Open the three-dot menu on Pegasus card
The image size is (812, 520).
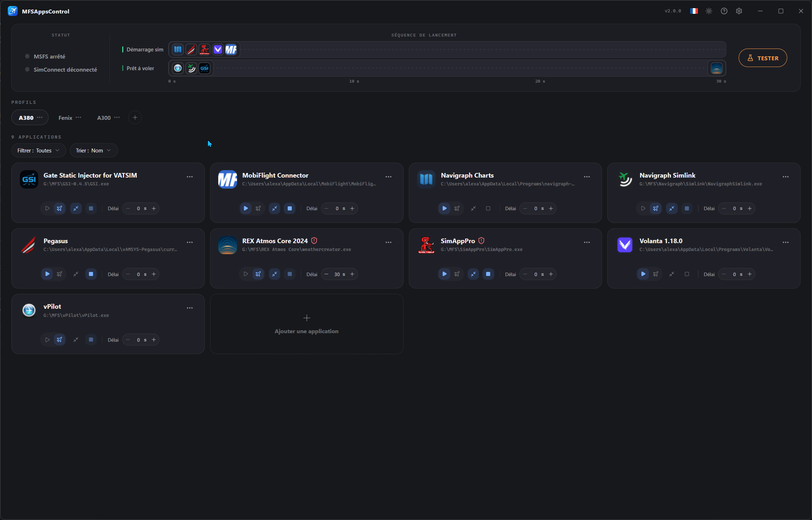[x=190, y=242]
